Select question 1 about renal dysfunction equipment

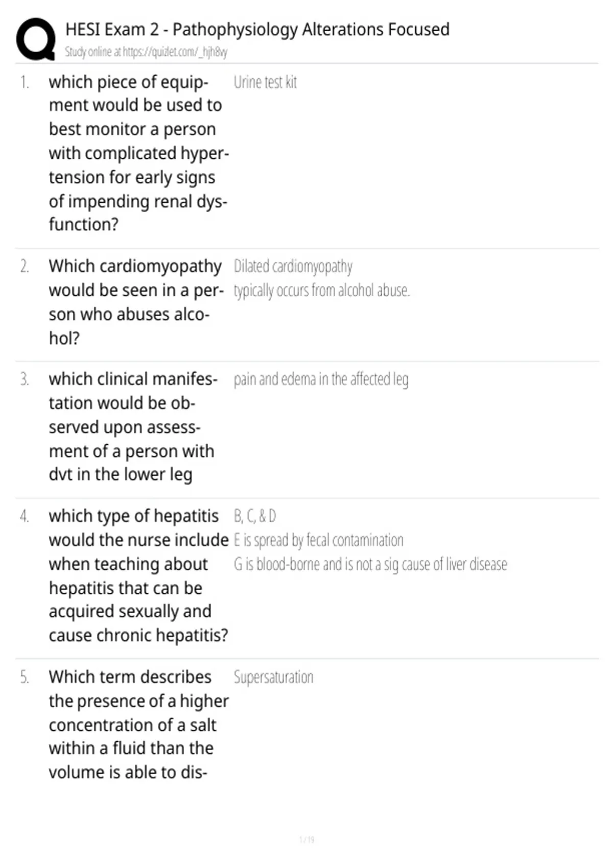[138, 153]
